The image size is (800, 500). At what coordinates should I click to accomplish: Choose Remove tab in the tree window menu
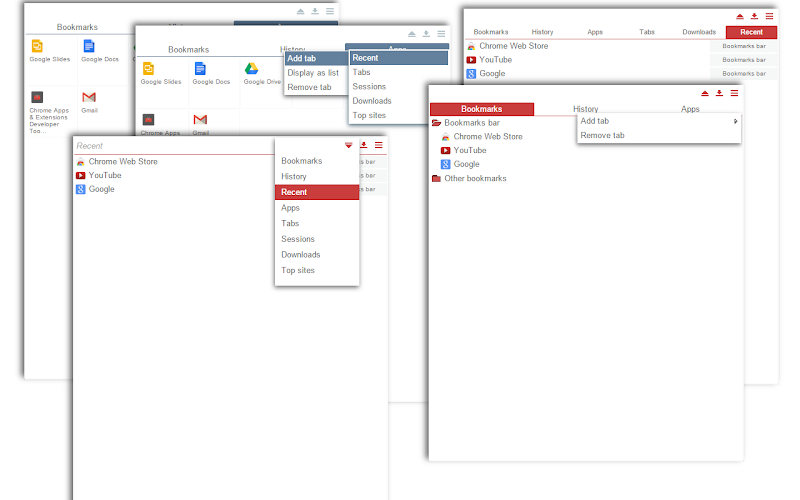point(659,135)
